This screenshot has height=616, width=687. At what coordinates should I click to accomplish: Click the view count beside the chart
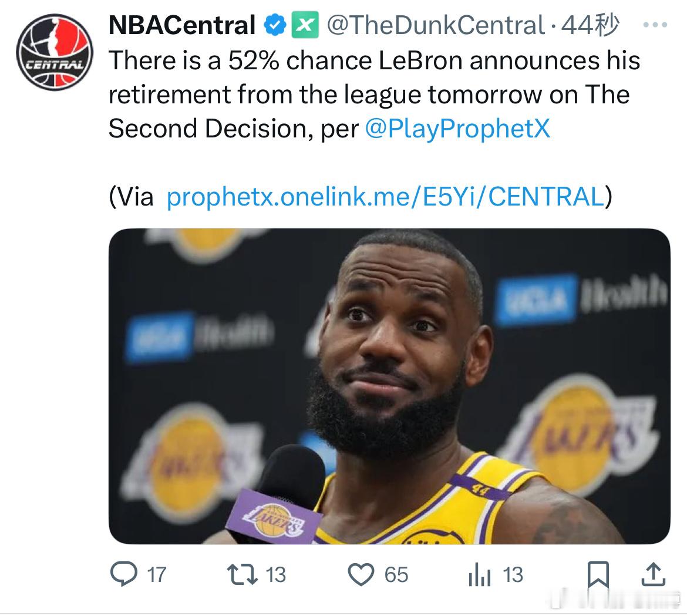(x=513, y=574)
